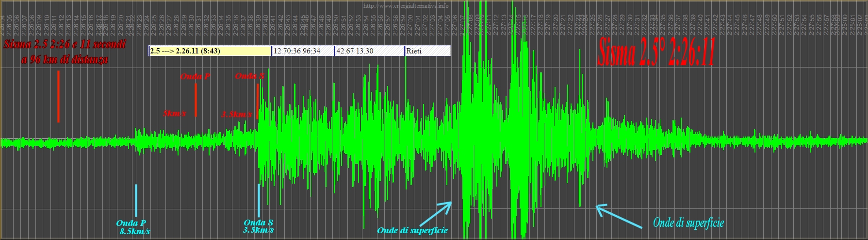Click the 2:27:20 timestamp on the time axis

click(555, 24)
